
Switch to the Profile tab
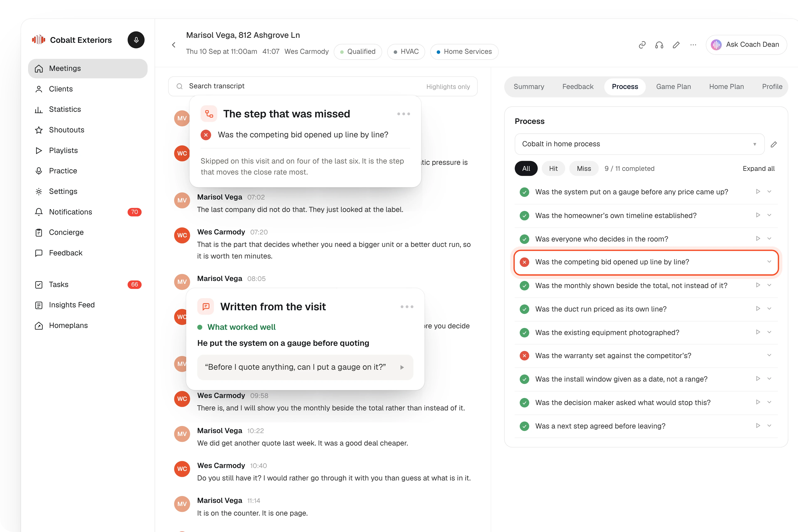point(772,87)
